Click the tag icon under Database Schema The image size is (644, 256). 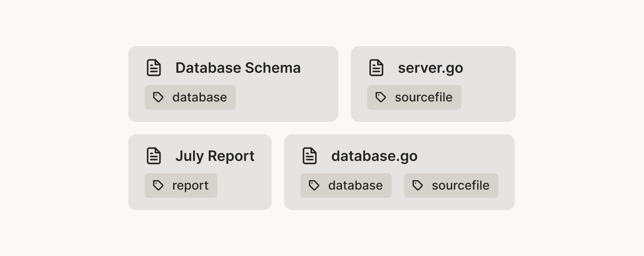click(158, 97)
